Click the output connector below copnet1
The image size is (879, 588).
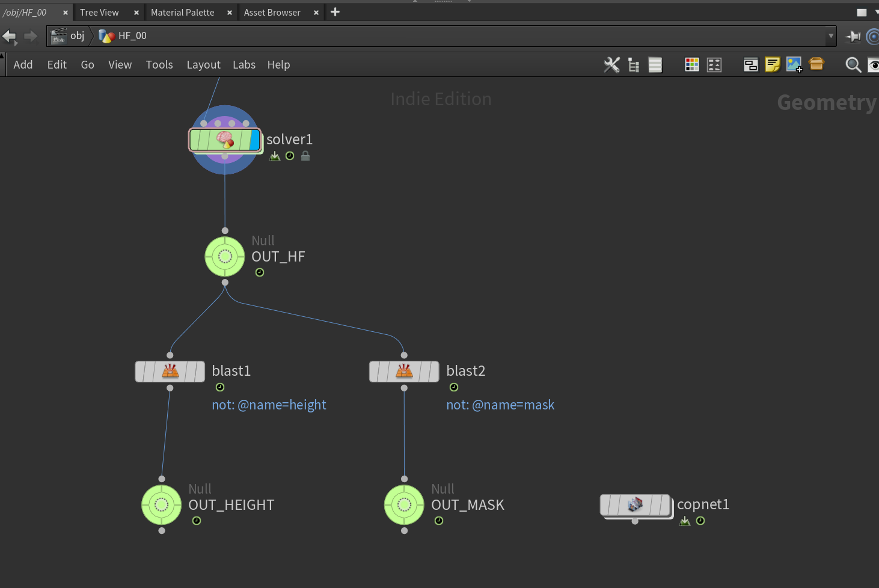[x=635, y=521]
